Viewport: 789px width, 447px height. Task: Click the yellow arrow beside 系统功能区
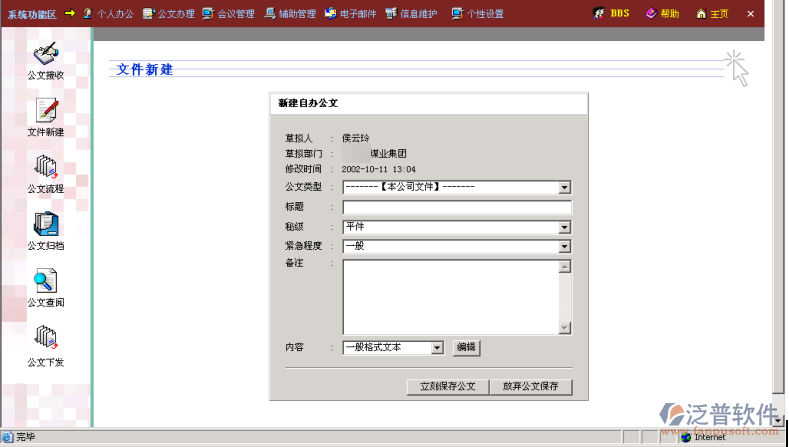tap(69, 13)
